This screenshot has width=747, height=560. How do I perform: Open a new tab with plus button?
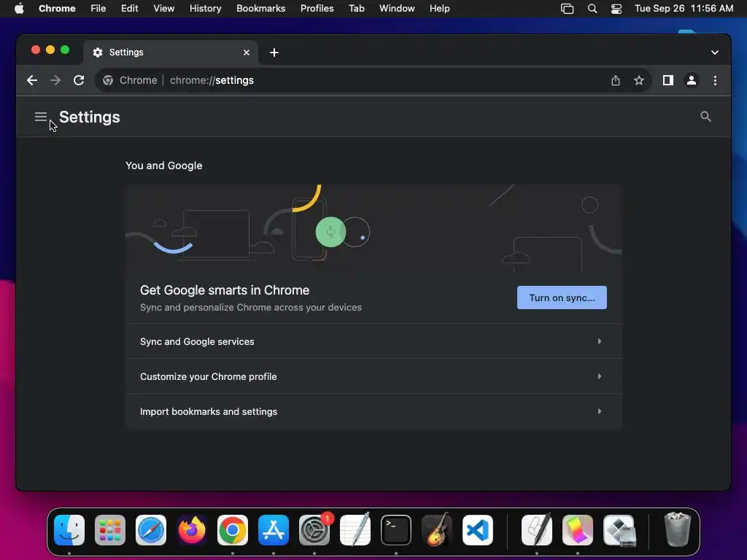274,52
